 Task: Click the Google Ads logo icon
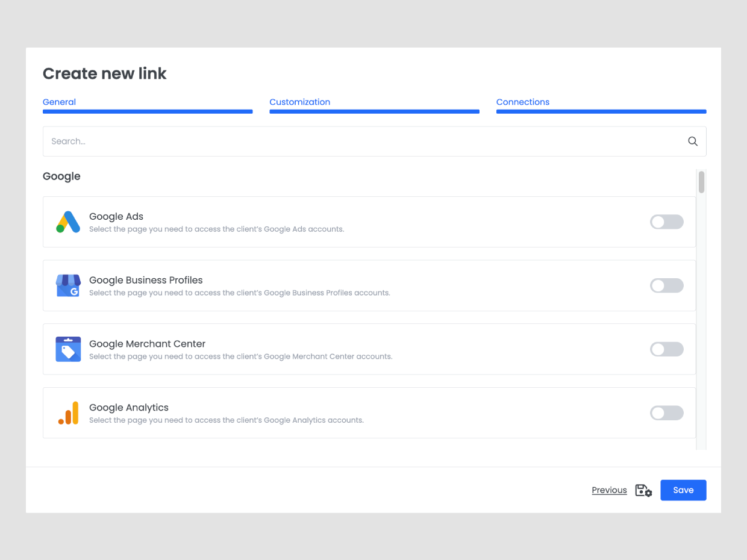point(68,222)
